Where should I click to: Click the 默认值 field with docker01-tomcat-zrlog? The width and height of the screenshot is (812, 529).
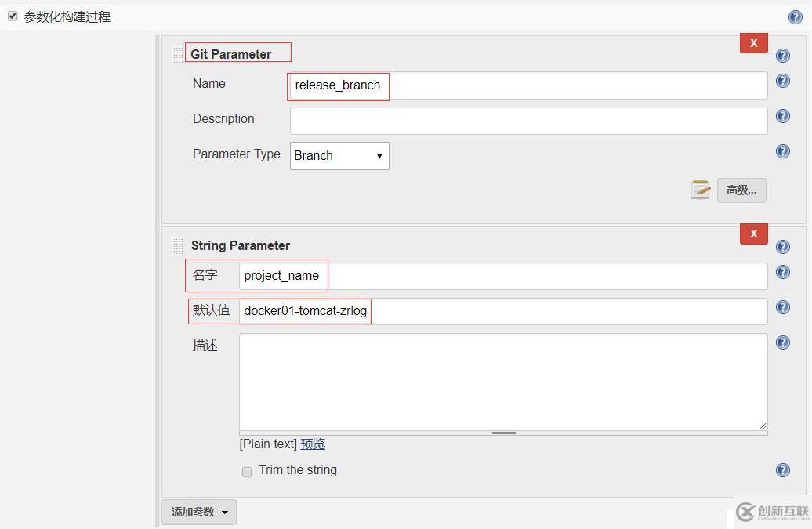502,311
